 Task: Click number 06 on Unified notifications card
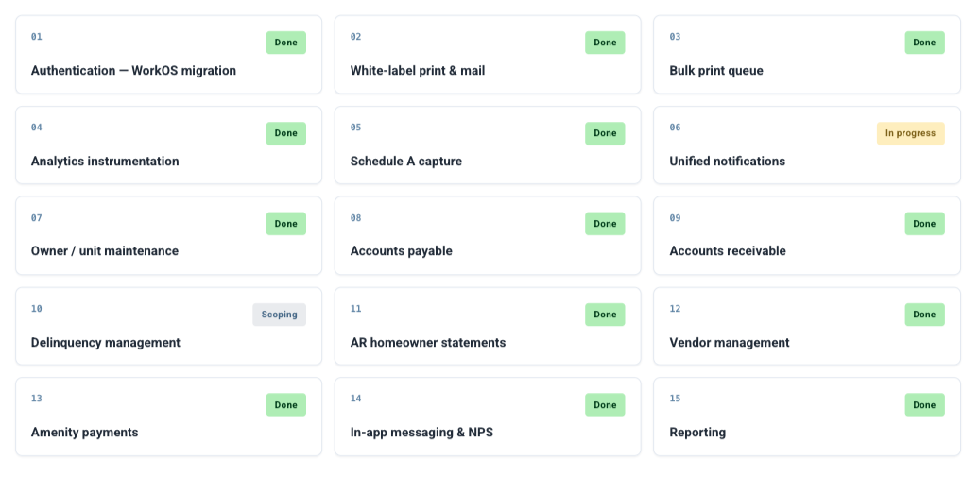tap(675, 128)
